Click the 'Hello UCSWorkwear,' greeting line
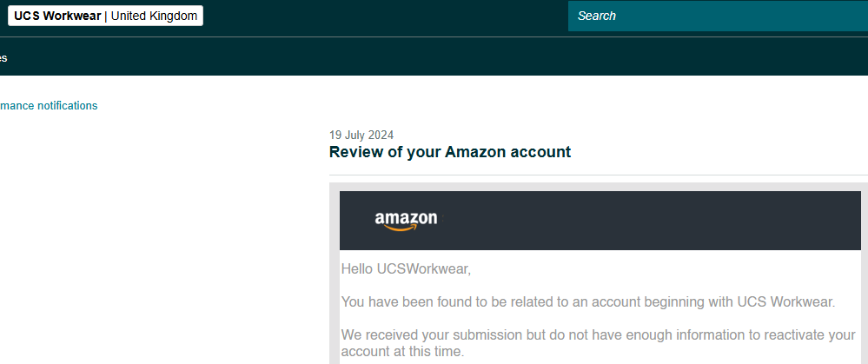 coord(406,270)
